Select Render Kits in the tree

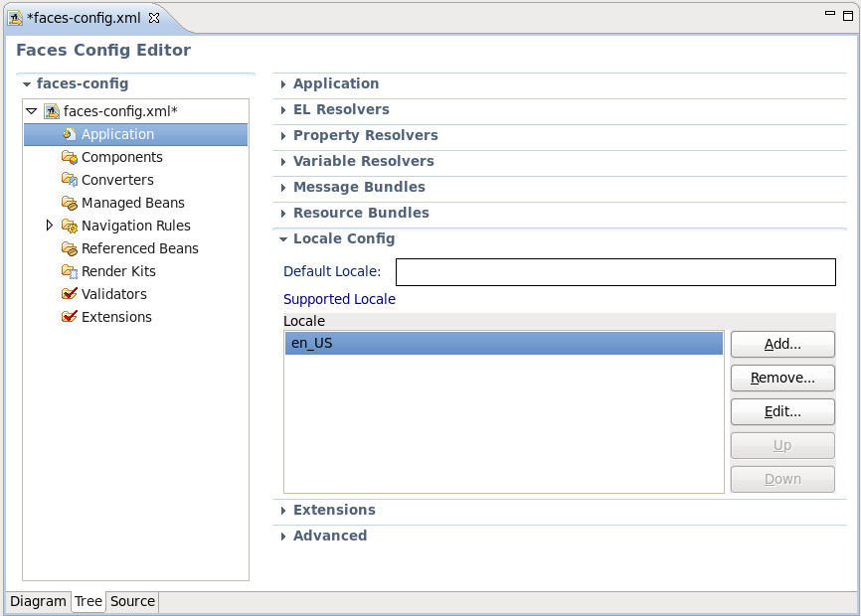118,271
